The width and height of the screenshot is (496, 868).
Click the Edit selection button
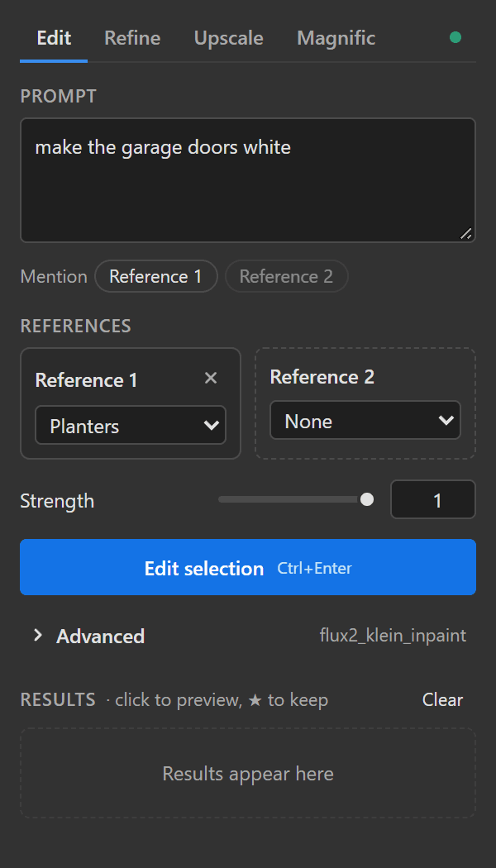pyautogui.click(x=247, y=567)
